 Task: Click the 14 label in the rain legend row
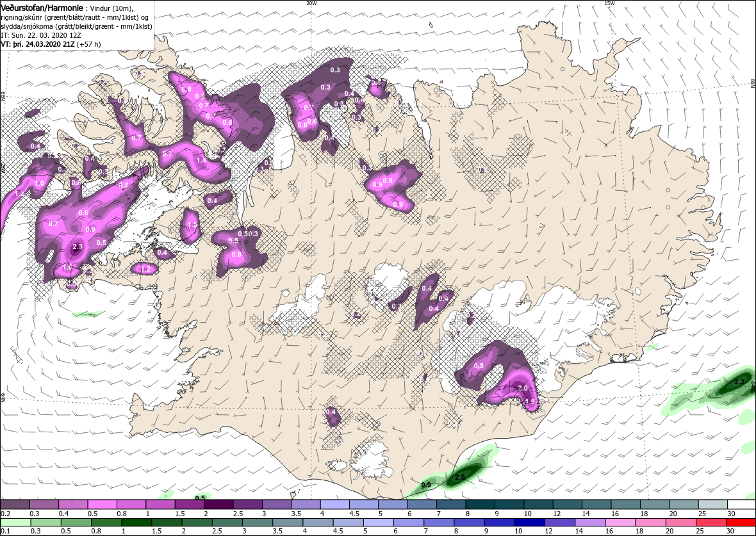tap(579, 531)
